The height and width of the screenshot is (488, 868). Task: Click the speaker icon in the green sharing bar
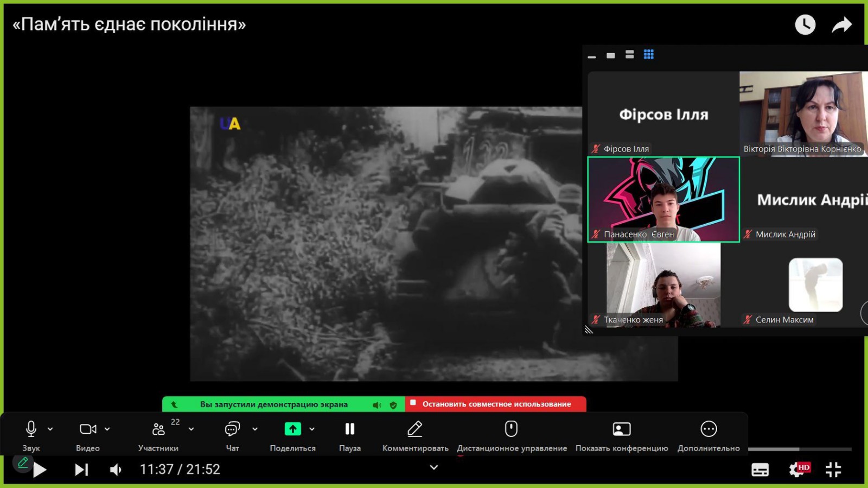pos(377,405)
